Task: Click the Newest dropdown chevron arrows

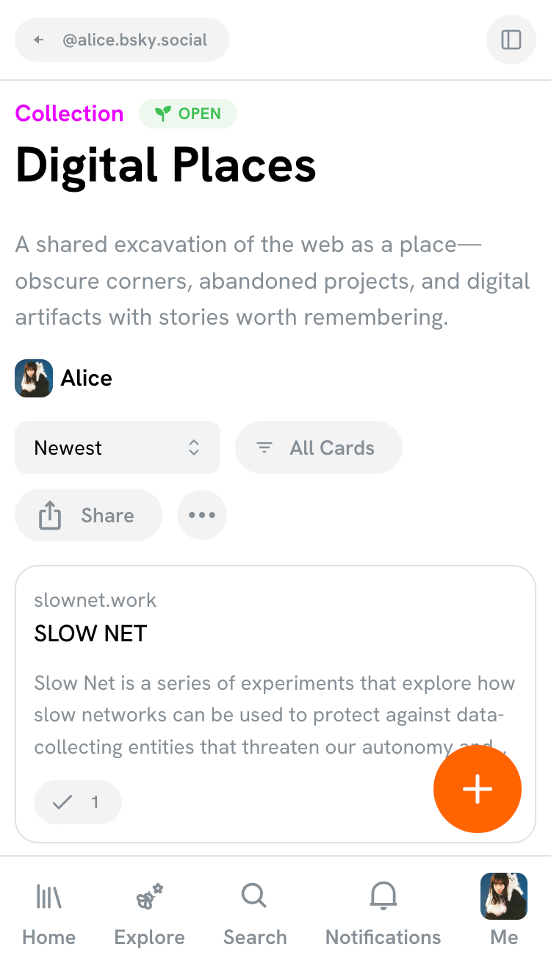Action: pos(194,447)
